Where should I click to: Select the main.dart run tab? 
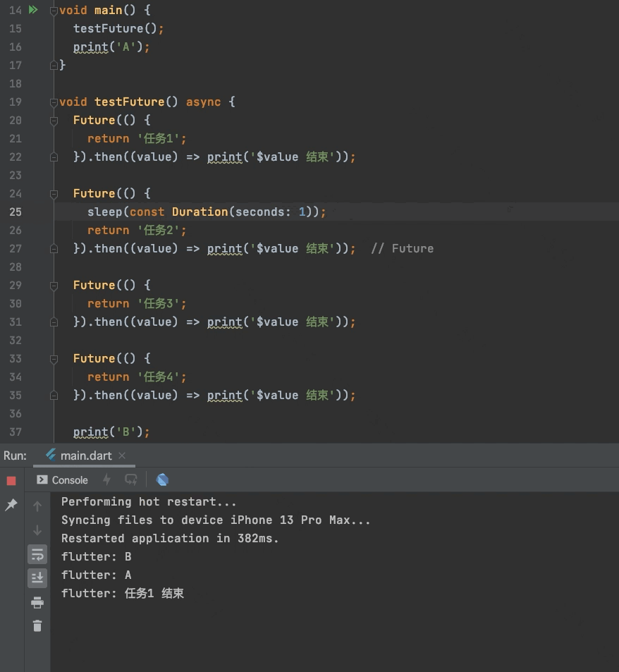85,455
